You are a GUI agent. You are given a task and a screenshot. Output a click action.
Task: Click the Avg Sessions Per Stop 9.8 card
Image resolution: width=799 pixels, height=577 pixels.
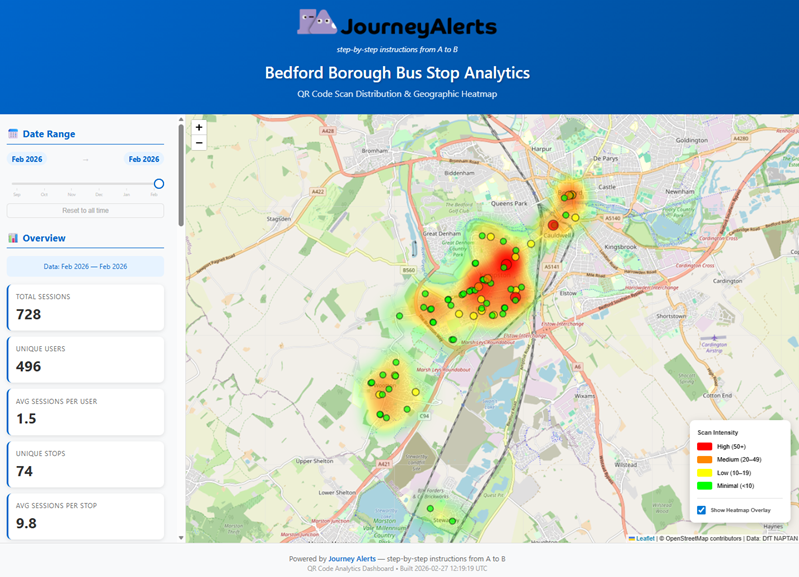pos(86,516)
